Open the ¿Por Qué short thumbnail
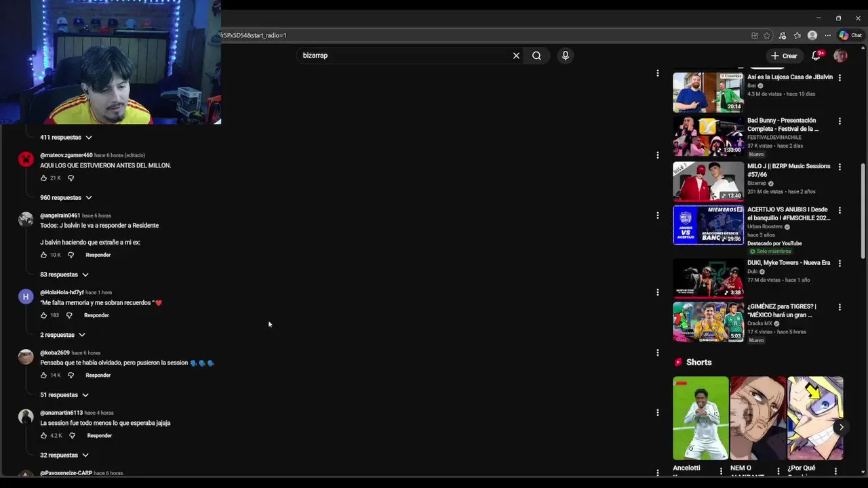The width and height of the screenshot is (868, 488). coord(815,418)
